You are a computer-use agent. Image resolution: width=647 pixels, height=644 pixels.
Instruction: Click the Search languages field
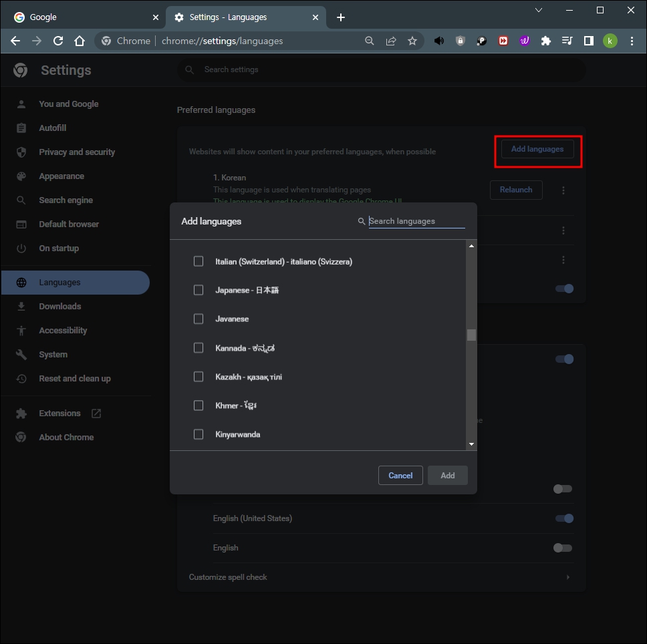[417, 221]
